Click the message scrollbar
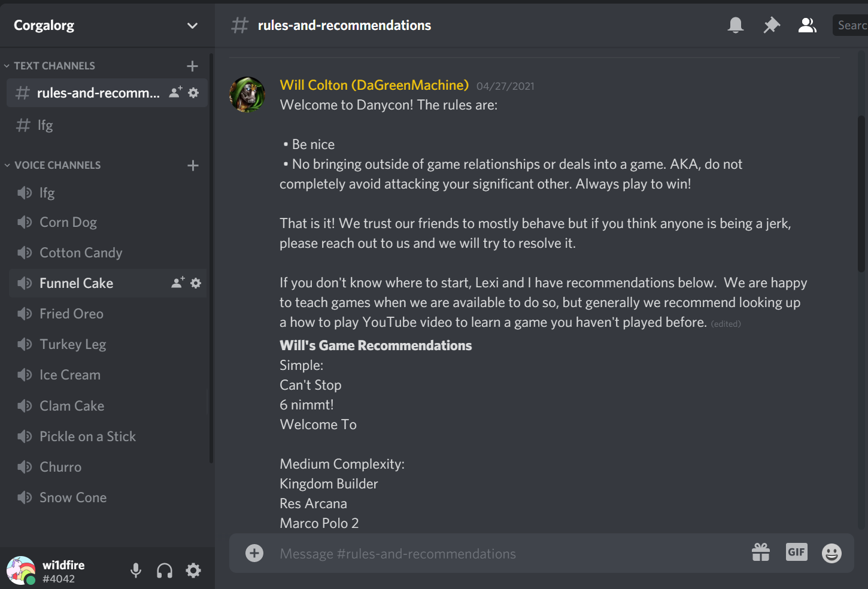The image size is (868, 589). (861, 193)
